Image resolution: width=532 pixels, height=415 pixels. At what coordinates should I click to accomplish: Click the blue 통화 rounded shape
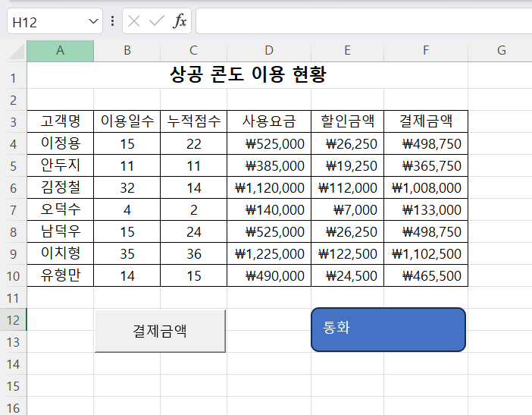click(388, 330)
